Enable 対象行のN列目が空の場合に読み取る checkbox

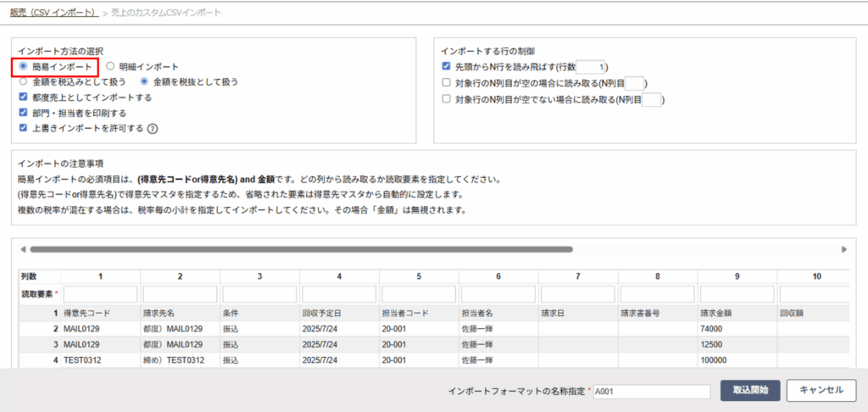[447, 83]
